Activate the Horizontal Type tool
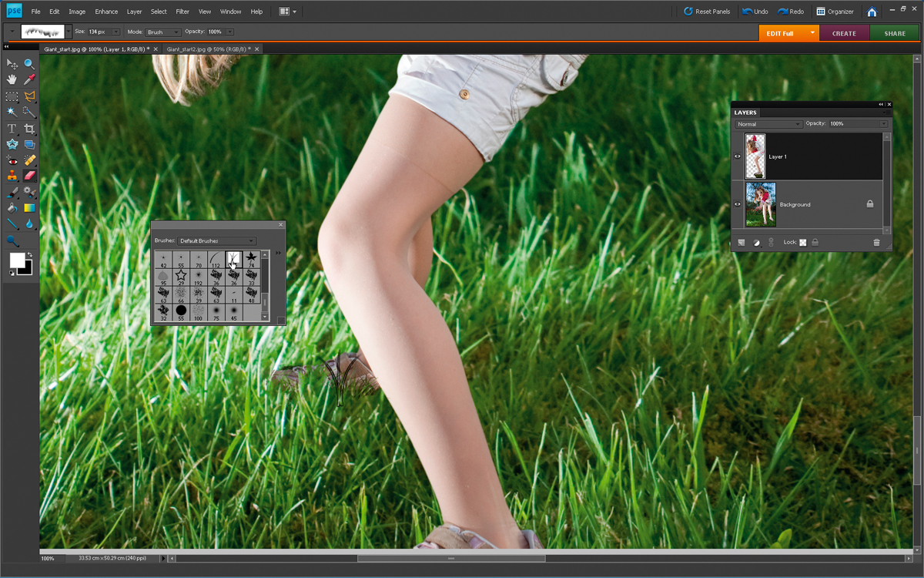 click(12, 128)
